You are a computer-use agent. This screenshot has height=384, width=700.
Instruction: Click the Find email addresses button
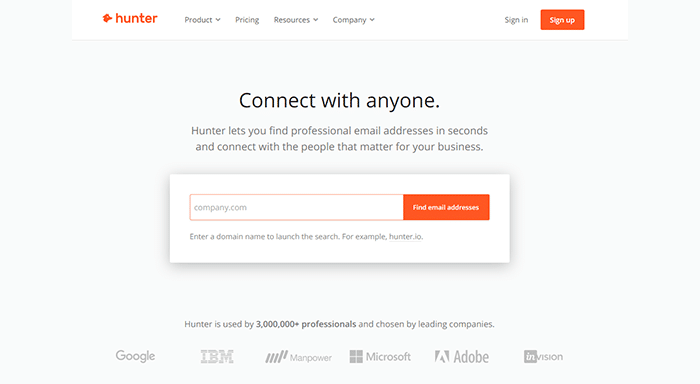[x=446, y=207]
